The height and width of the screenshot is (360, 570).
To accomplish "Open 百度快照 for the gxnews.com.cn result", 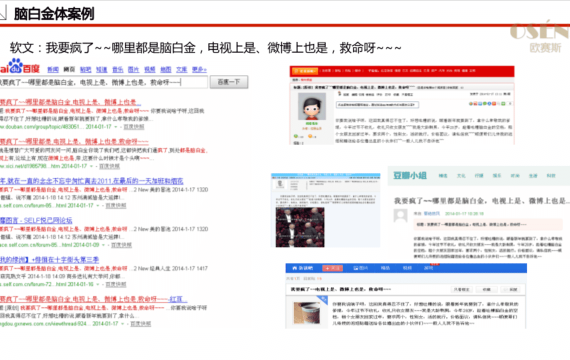I will (x=140, y=323).
